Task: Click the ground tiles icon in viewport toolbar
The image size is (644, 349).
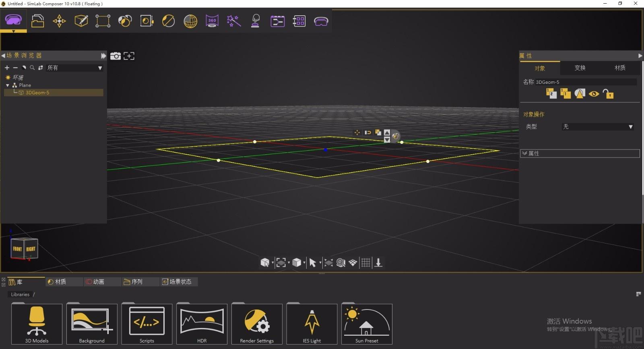Action: (x=353, y=263)
